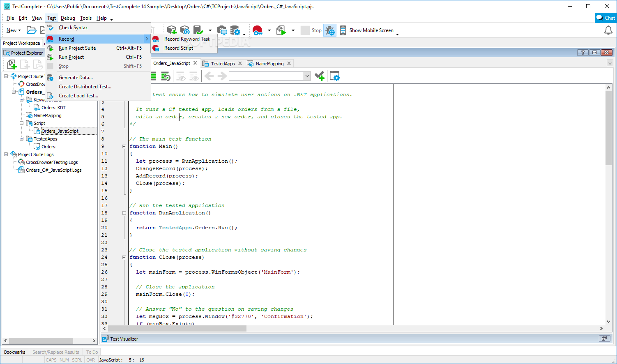Viewport: 617px width, 364px height.
Task: Click the green lines icon in editor toolbar
Action: [x=153, y=76]
